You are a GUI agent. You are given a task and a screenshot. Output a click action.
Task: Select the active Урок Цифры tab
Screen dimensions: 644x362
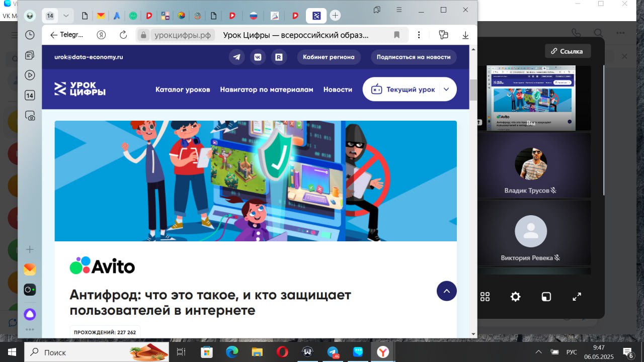(x=316, y=16)
